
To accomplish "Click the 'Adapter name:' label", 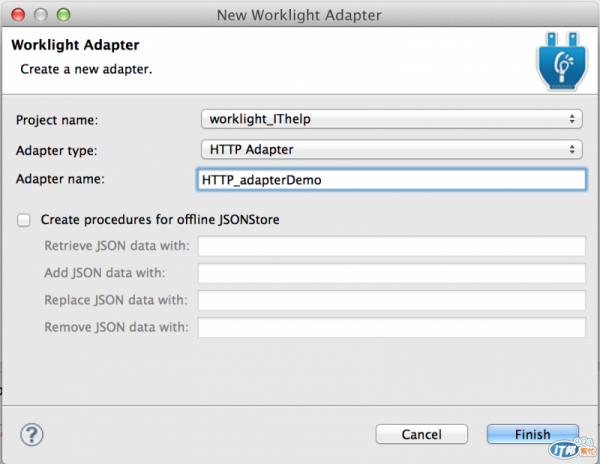I will [60, 179].
